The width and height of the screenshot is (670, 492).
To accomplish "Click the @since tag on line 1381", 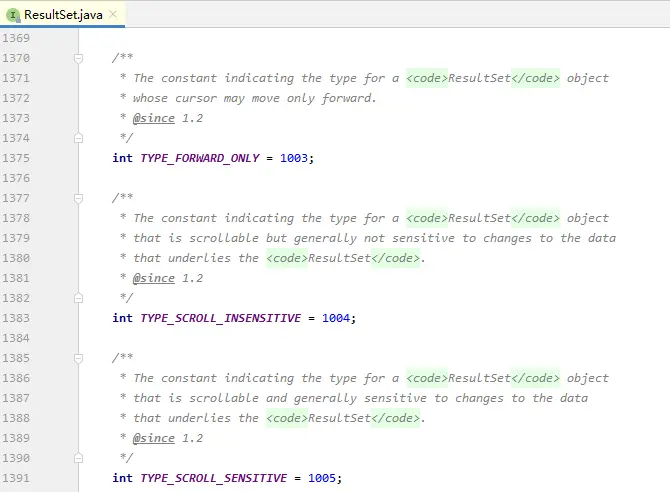I will (154, 278).
